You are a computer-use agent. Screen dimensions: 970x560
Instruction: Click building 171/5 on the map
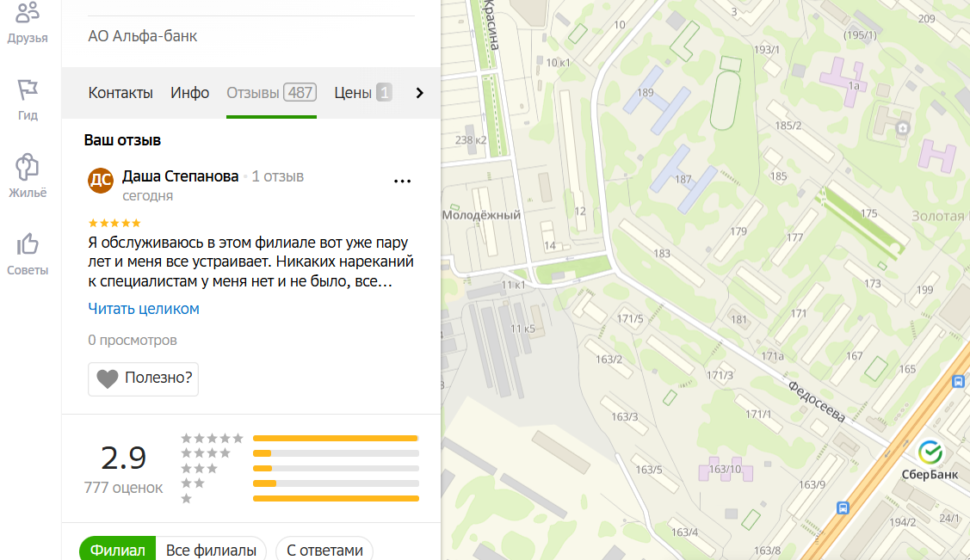point(630,319)
